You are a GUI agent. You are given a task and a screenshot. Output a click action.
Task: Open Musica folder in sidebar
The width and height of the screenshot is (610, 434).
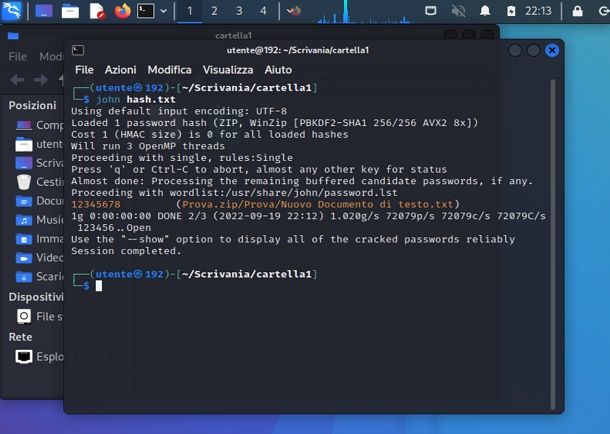[39, 220]
